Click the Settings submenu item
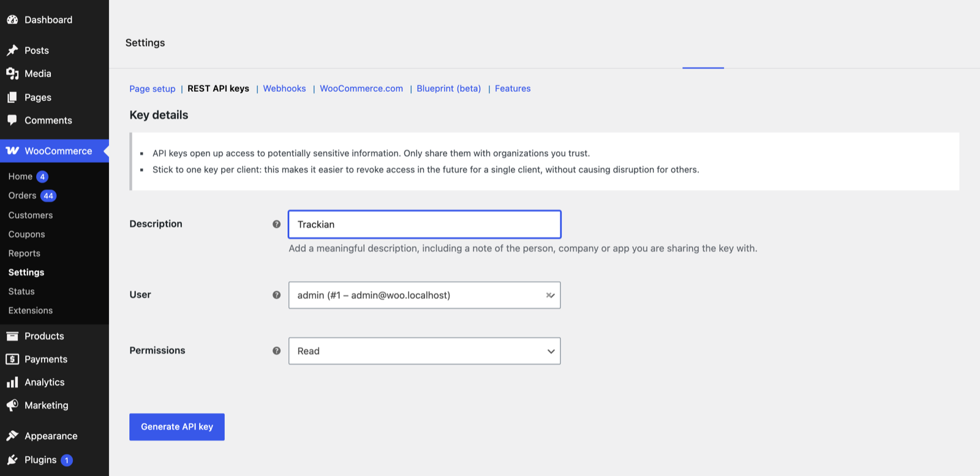This screenshot has height=476, width=980. [x=26, y=272]
